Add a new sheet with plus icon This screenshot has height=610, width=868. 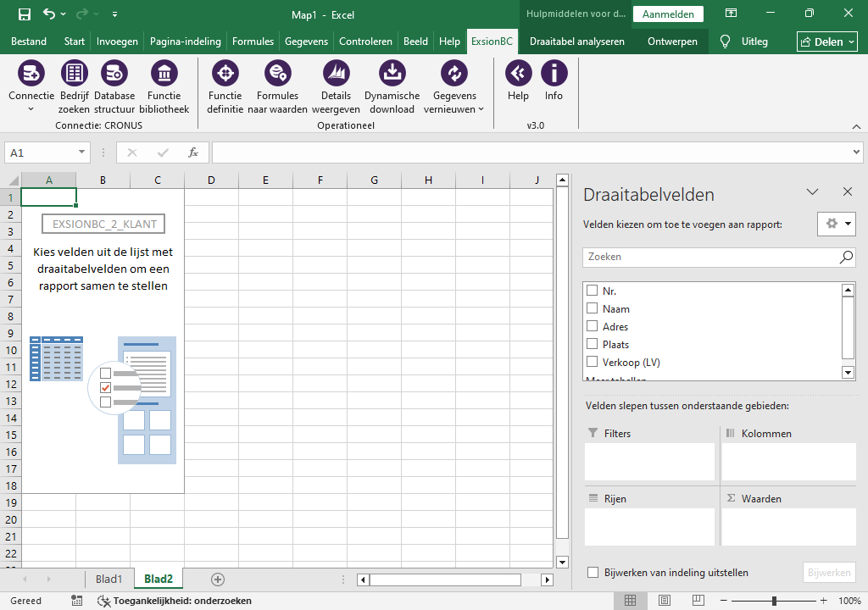point(218,579)
